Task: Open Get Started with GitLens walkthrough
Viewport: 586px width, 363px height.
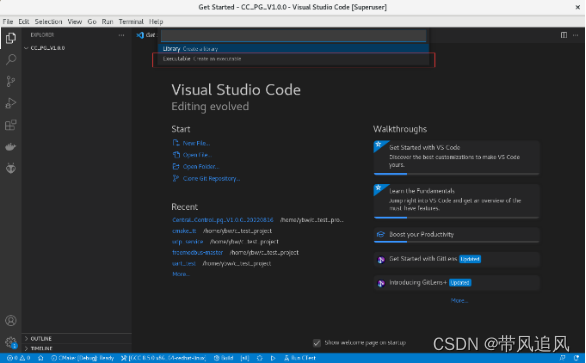Action: tap(456, 259)
